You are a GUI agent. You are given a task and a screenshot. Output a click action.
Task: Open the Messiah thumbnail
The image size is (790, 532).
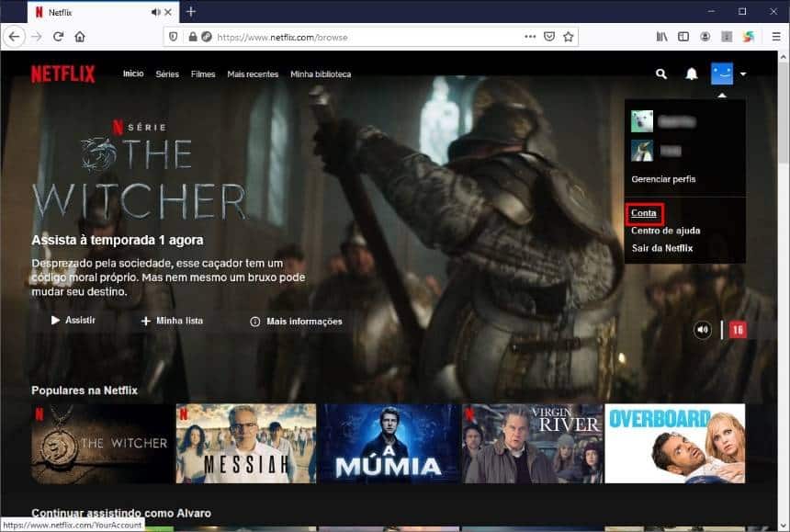point(246,443)
